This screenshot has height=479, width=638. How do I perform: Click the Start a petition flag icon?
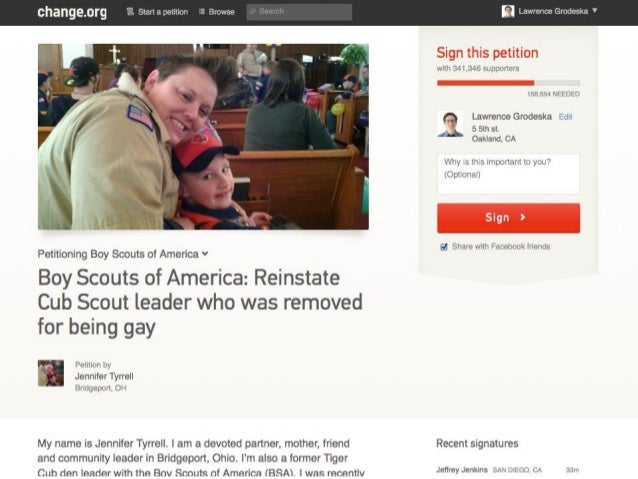pos(130,11)
